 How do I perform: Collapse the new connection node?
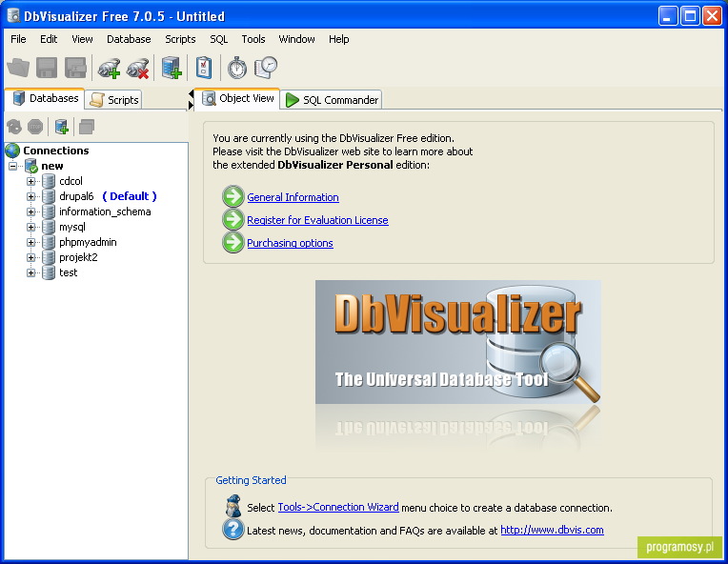(13, 166)
